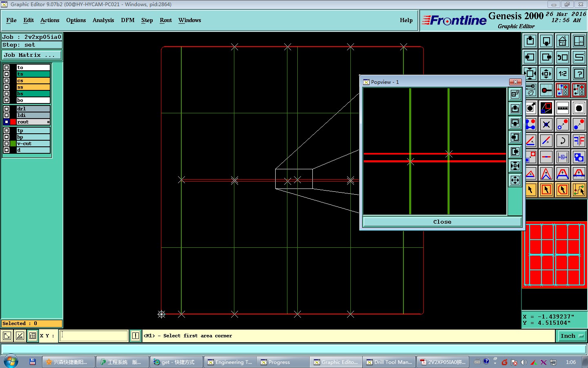Open Drill Tool Manager in the taskbar

(390, 362)
